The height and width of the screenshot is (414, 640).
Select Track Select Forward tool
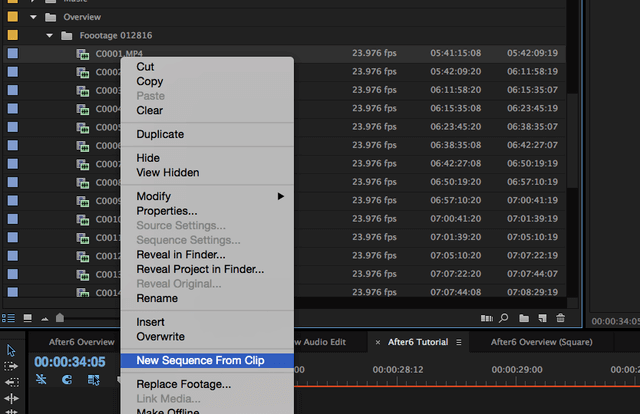click(x=11, y=366)
